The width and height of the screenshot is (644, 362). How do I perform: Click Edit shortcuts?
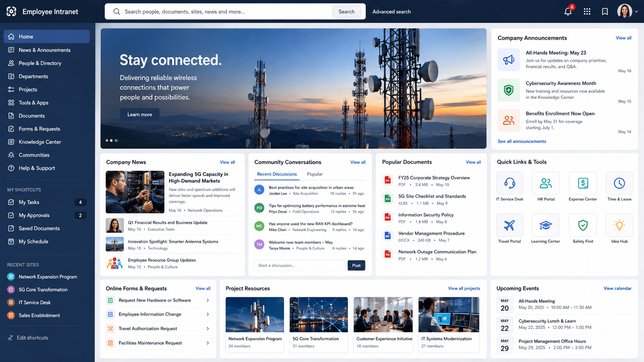coord(28,338)
